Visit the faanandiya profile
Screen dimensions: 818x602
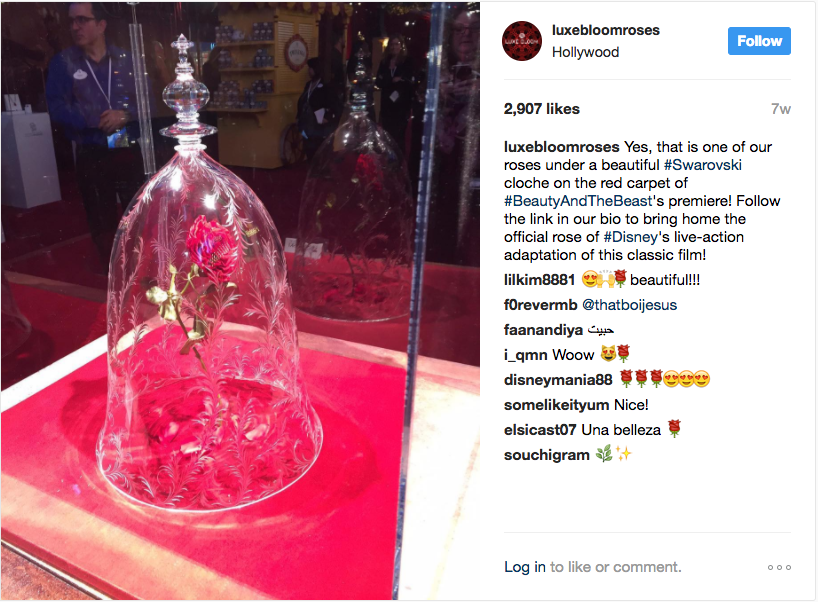tap(543, 330)
